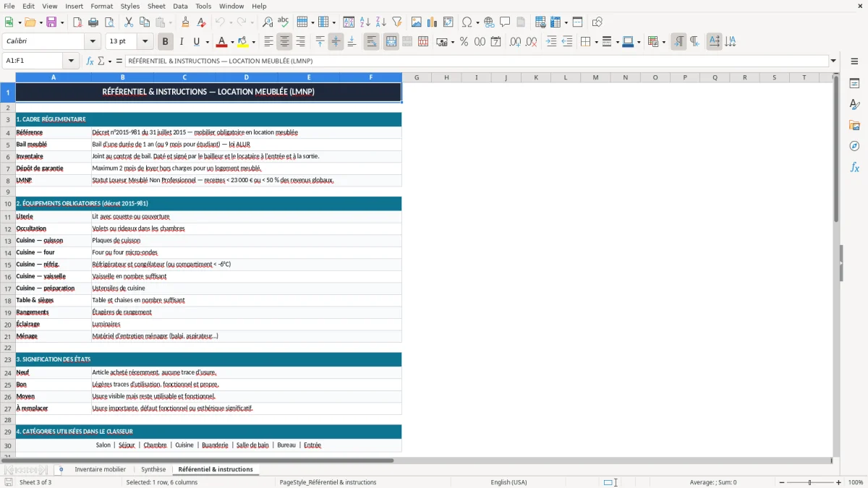
Task: Toggle Center Vertically alignment
Action: (336, 42)
